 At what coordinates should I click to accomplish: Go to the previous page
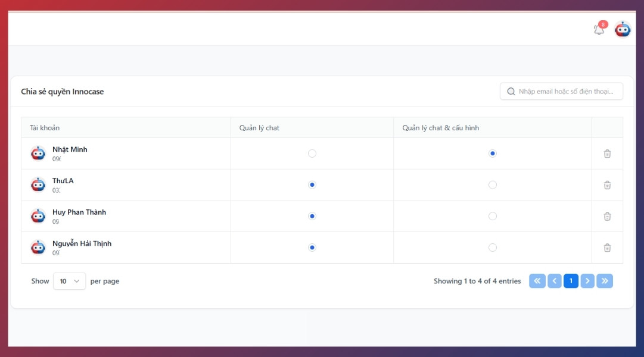pos(554,281)
